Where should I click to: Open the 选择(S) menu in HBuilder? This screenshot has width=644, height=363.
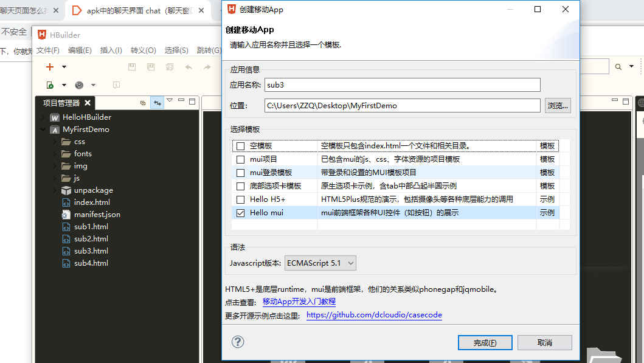tap(176, 50)
